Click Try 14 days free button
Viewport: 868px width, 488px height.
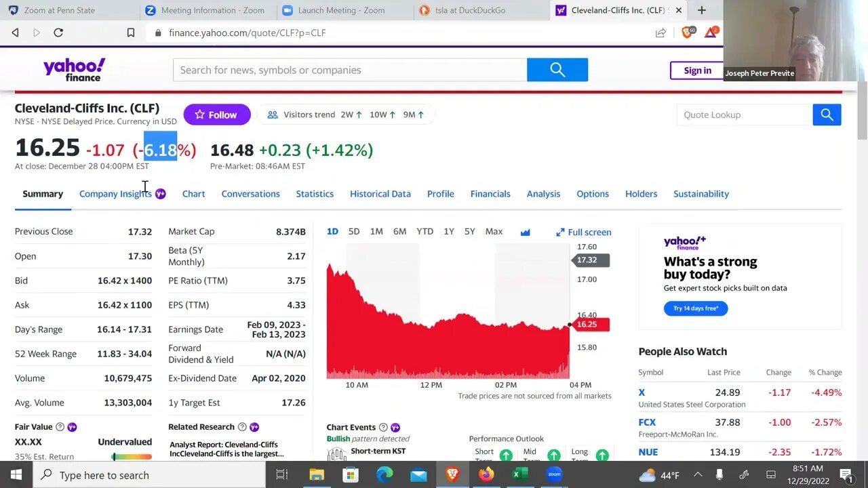click(x=696, y=308)
